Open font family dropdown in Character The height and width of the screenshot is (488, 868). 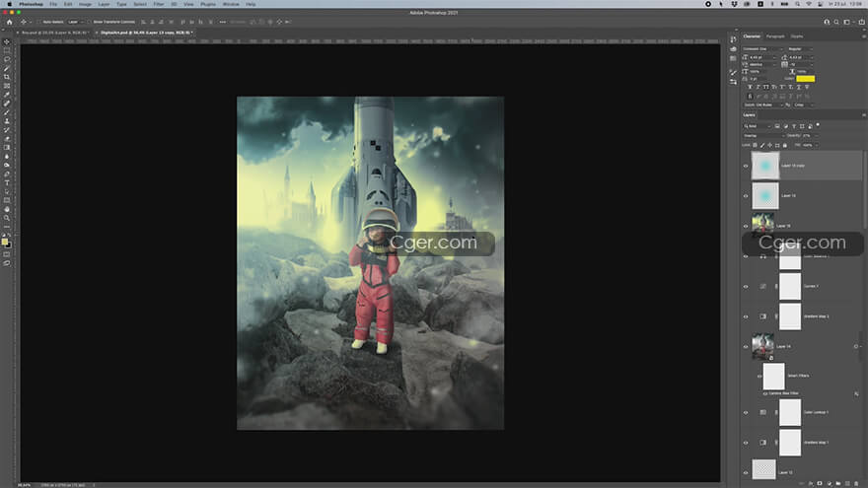762,49
